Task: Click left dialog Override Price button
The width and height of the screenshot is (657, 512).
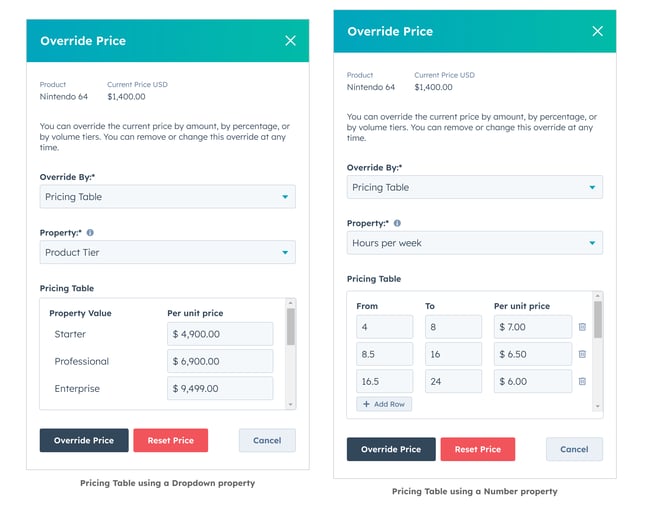Action: tap(84, 440)
